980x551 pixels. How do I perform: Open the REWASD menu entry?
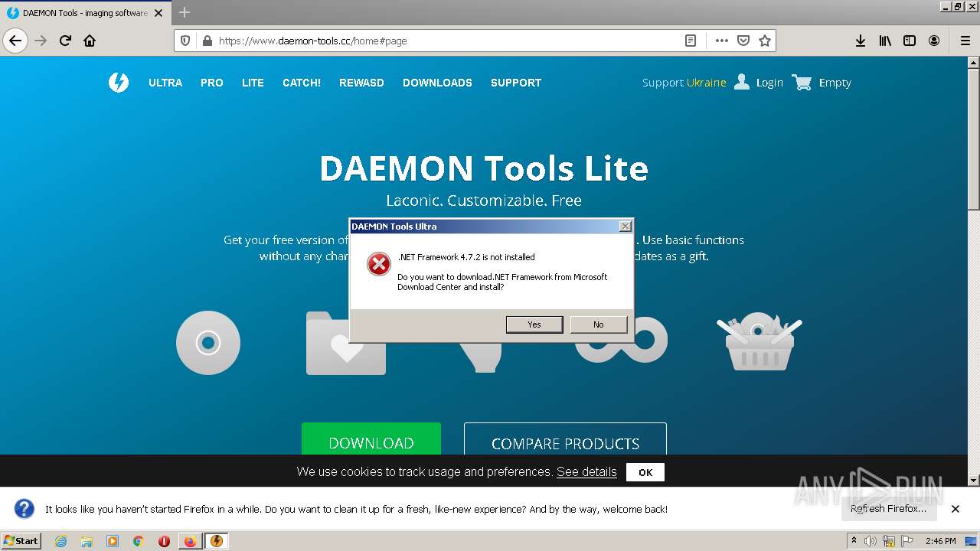coord(361,83)
